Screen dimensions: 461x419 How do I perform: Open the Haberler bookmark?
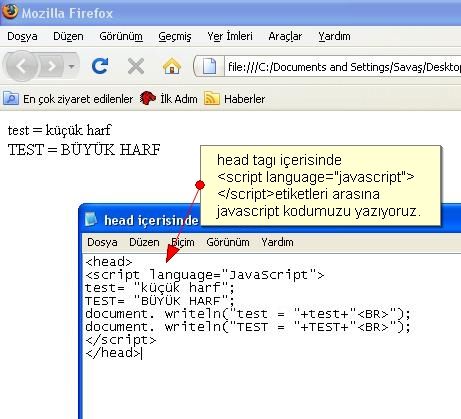pos(244,99)
